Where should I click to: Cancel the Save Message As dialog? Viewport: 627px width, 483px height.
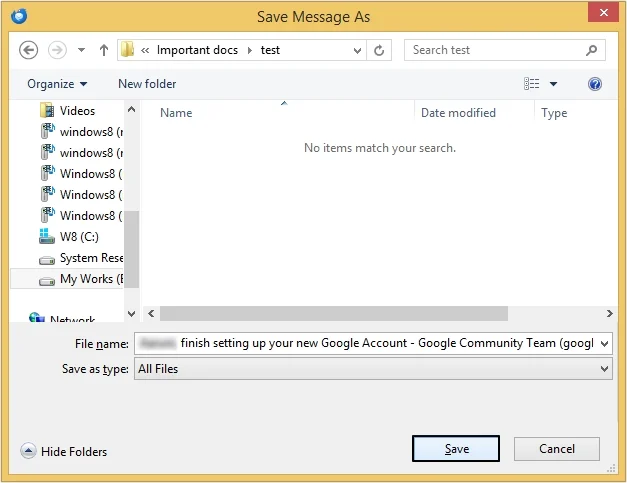pos(557,449)
